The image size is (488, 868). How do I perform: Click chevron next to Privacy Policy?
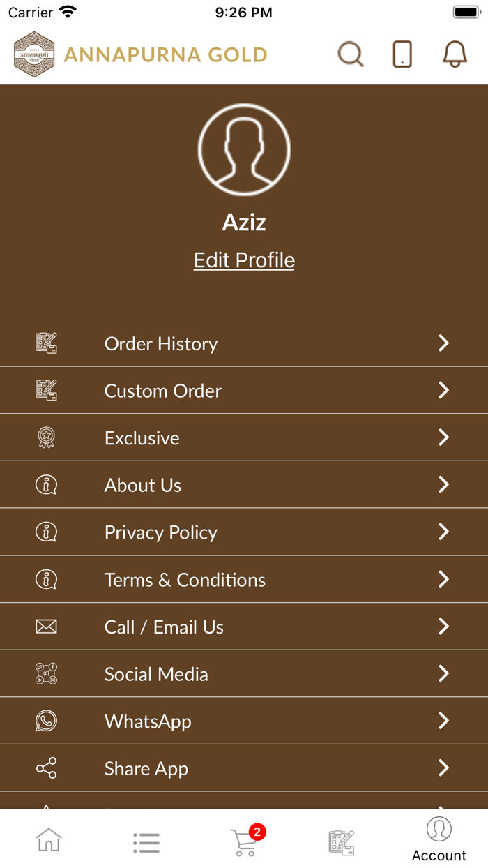[x=443, y=532]
